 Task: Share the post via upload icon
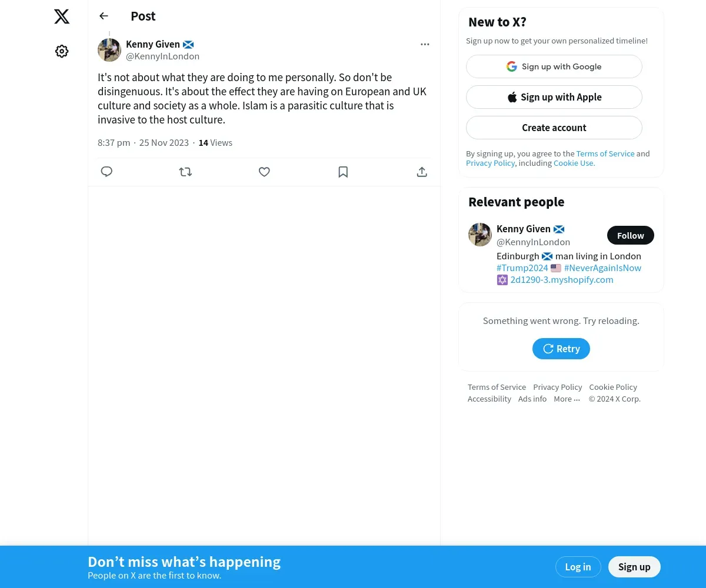422,172
